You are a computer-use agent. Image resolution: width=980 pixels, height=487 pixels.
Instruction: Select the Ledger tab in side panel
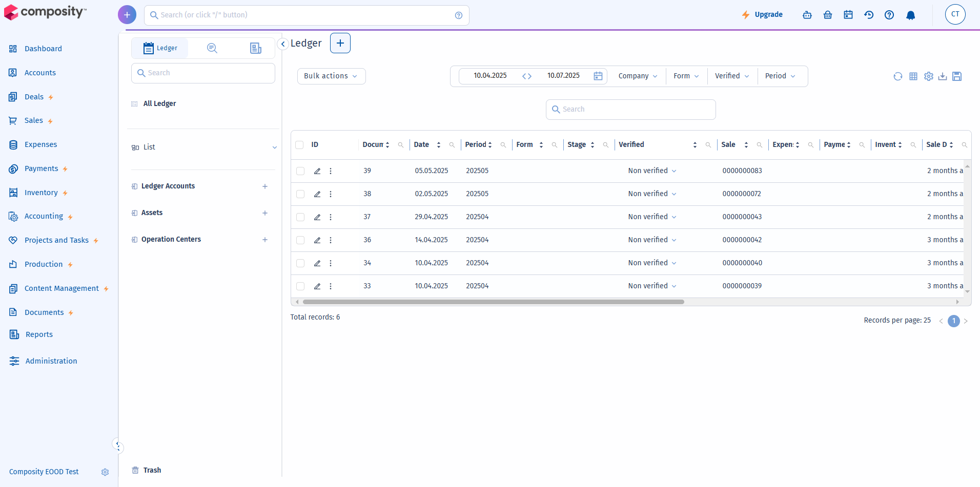[x=160, y=48]
